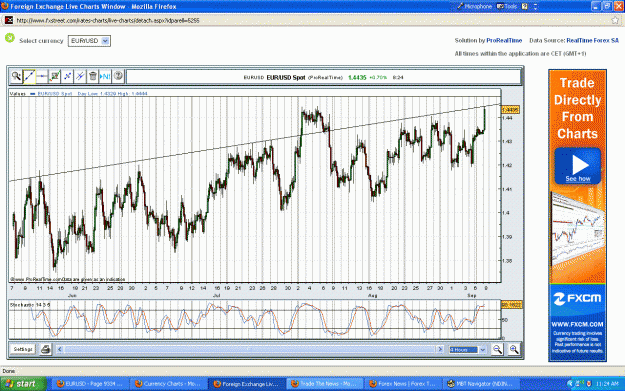
Task: Click the chart scrollbar right arrow
Action: pos(440,350)
